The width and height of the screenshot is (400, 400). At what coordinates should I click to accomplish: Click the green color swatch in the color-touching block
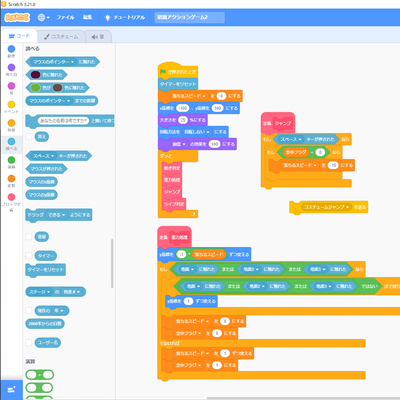point(35,88)
